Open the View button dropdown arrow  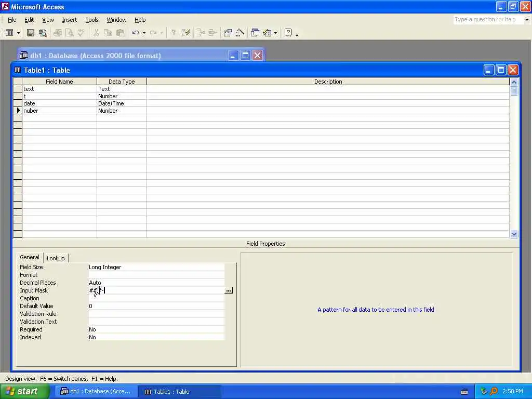tap(18, 33)
